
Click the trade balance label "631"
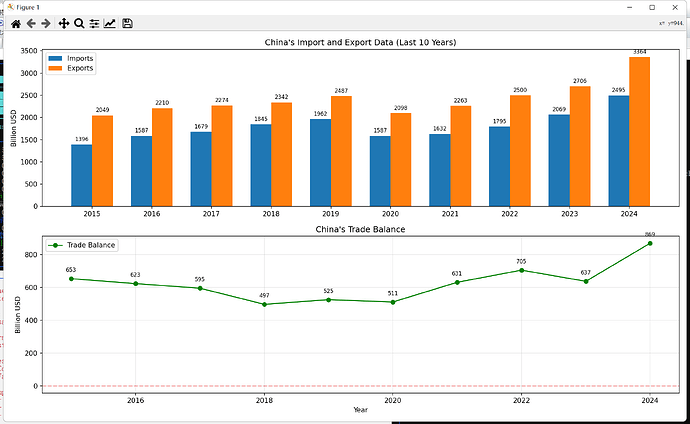[x=457, y=274]
